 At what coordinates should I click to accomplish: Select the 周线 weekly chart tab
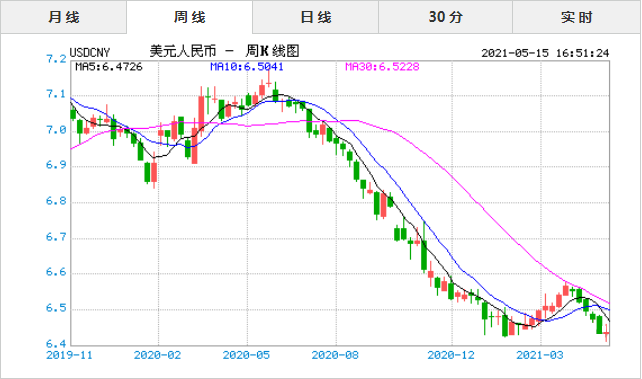pyautogui.click(x=190, y=17)
